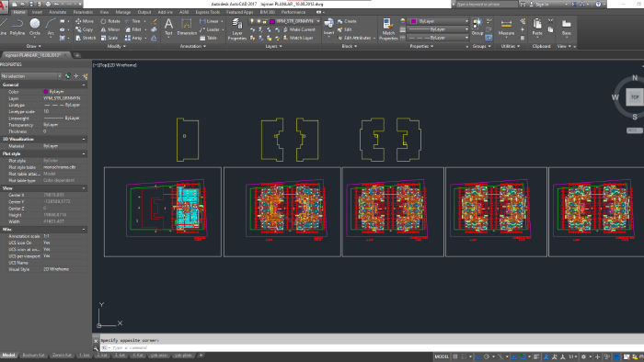
Task: Open the Text annotation tool
Action: point(168,27)
